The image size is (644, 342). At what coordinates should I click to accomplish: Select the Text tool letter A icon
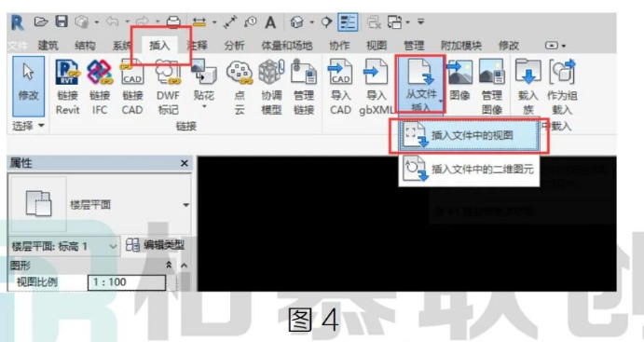(x=270, y=22)
